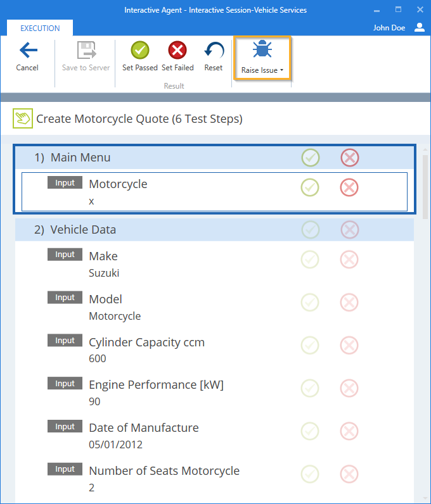Open the Raise Issue dropdown arrow
The width and height of the screenshot is (431, 504).
(281, 70)
